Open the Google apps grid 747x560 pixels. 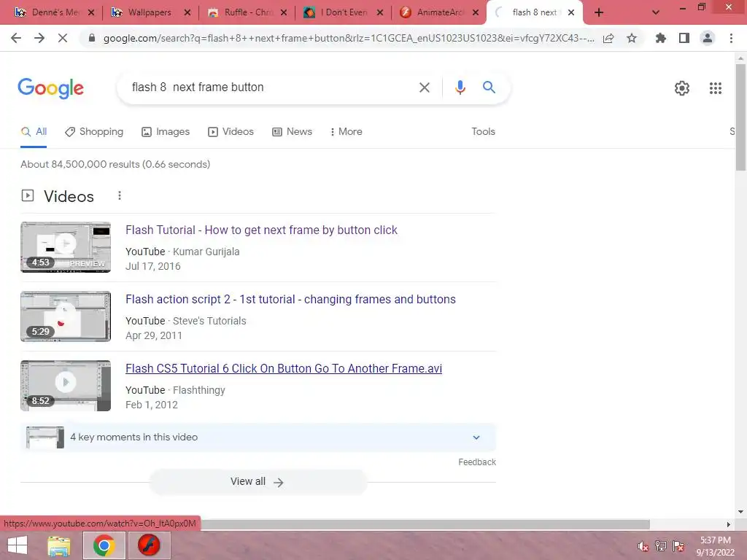pos(716,88)
